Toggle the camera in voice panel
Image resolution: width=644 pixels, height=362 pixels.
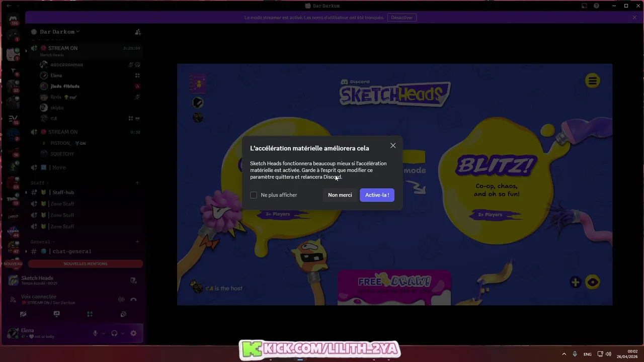[x=23, y=314]
